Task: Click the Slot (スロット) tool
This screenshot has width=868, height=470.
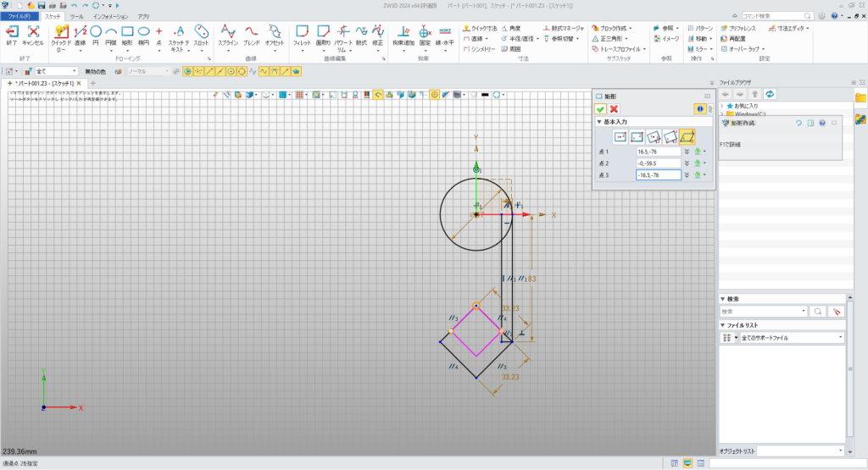Action: point(201,33)
